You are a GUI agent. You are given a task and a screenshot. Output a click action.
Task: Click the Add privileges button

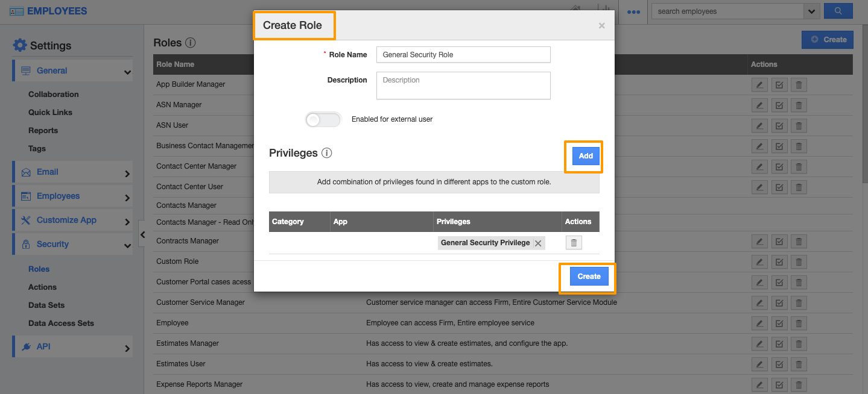tap(585, 156)
